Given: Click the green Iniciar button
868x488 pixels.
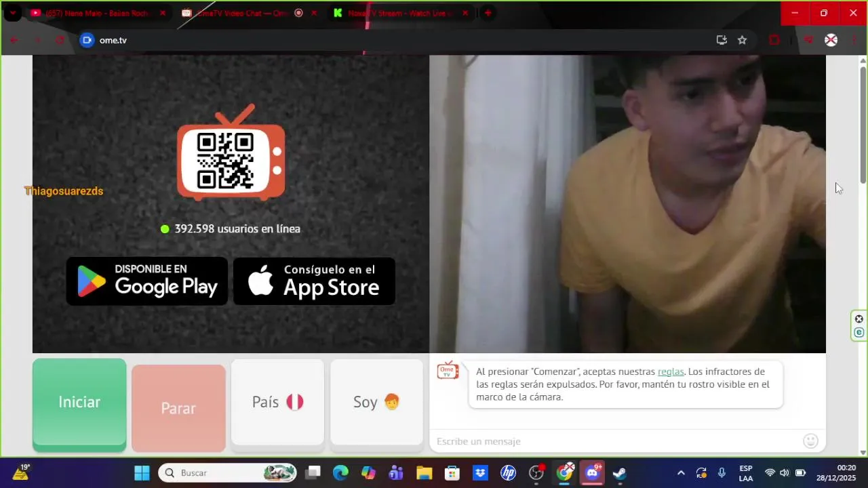Looking at the screenshot, I should click(x=79, y=405).
